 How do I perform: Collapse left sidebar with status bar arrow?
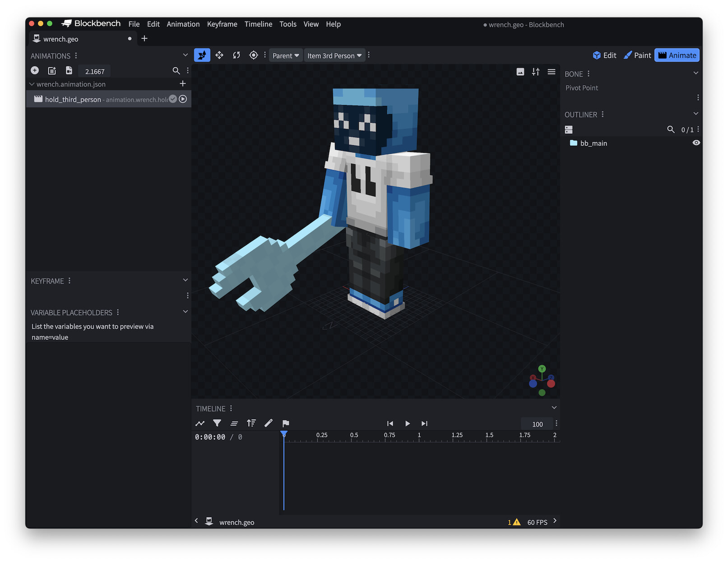point(196,521)
